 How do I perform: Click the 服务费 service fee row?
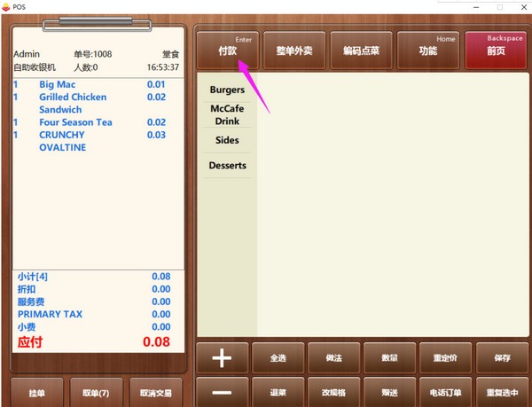click(98, 301)
